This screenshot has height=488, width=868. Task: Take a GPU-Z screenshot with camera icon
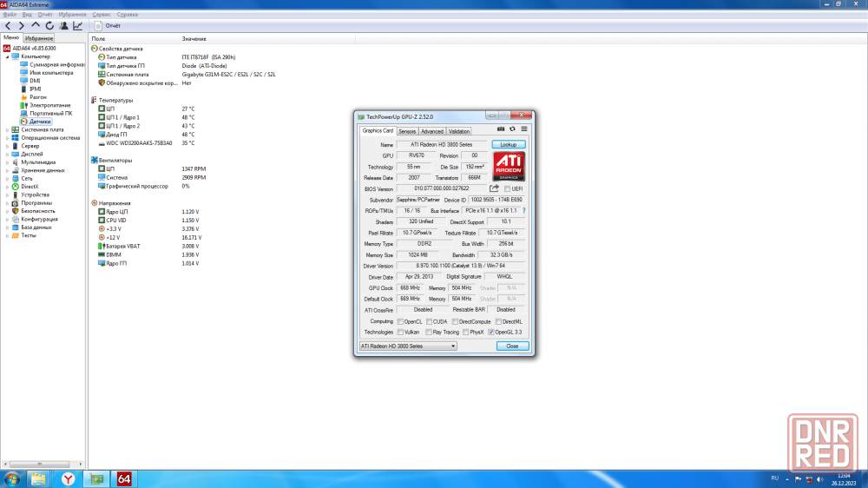pyautogui.click(x=501, y=129)
